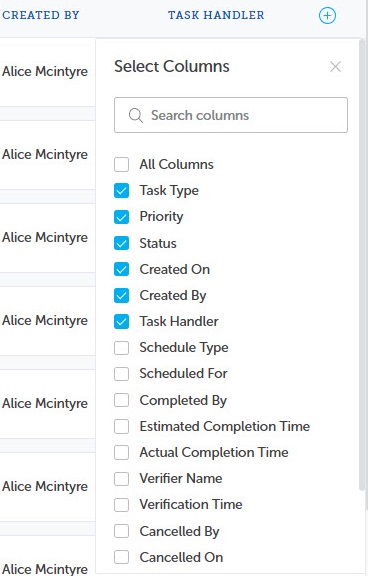Viewport: 368px width, 576px height.
Task: Focus the Search columns field
Action: pyautogui.click(x=231, y=115)
